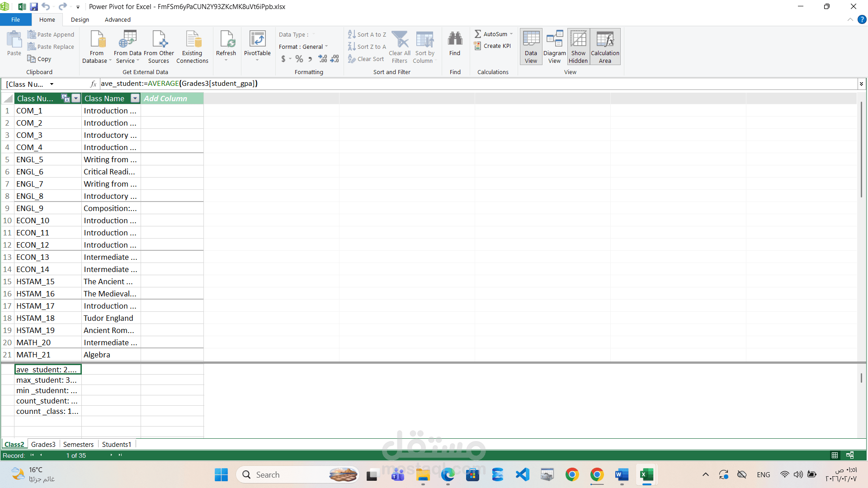The image size is (868, 488).
Task: Click the Create KPI icon
Action: 477,46
